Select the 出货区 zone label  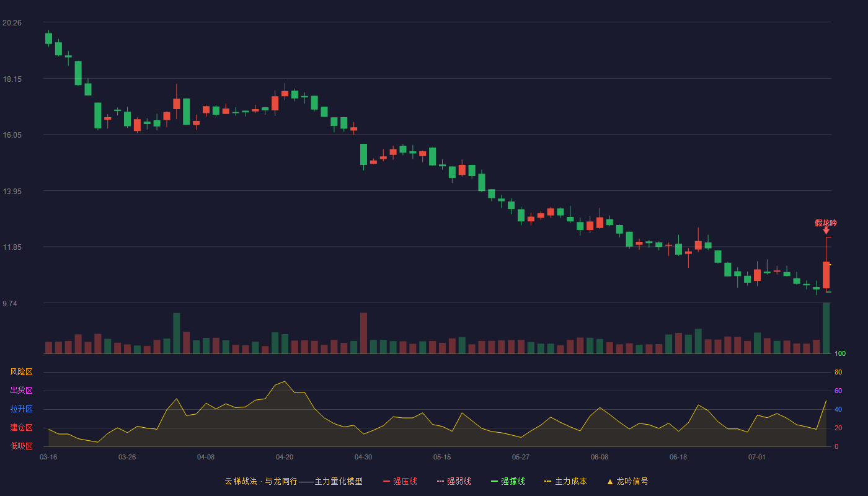coord(21,391)
